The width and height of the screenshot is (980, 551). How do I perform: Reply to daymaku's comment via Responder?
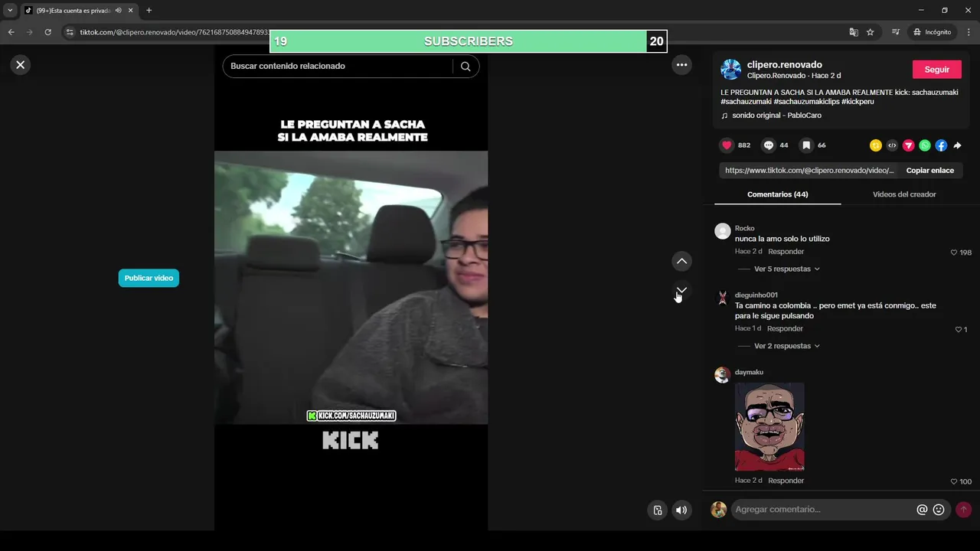tap(786, 481)
